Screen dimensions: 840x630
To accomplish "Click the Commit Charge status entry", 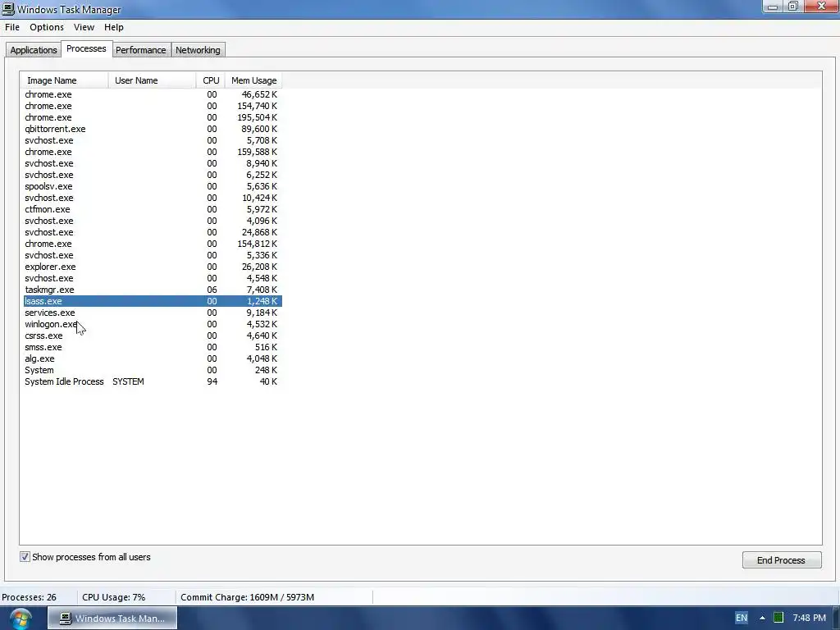I will point(247,597).
